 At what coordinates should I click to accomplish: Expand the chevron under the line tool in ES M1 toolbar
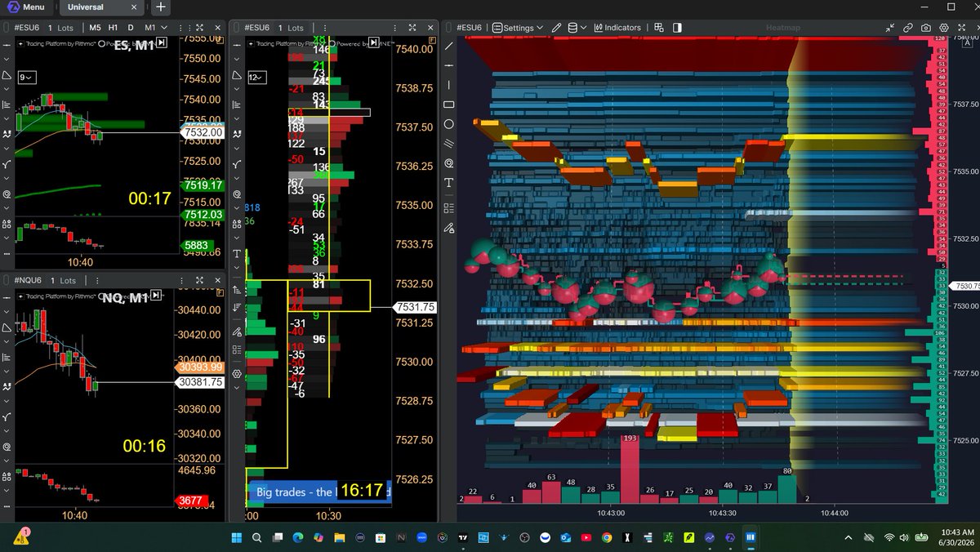(7, 59)
